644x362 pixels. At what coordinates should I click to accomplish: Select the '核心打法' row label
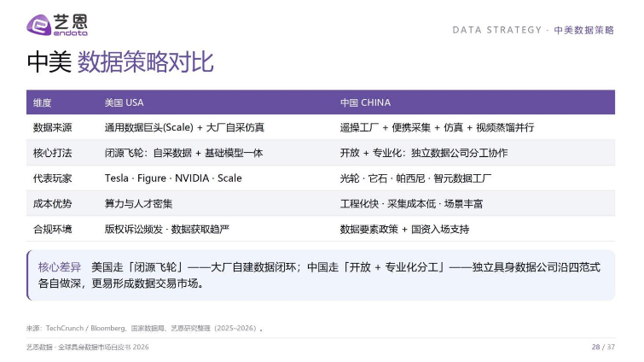click(x=53, y=154)
